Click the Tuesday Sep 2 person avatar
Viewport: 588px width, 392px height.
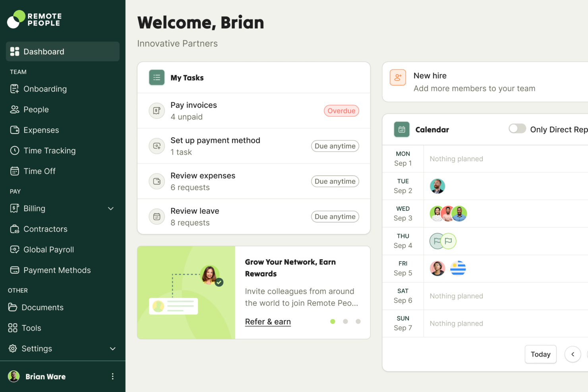(437, 186)
